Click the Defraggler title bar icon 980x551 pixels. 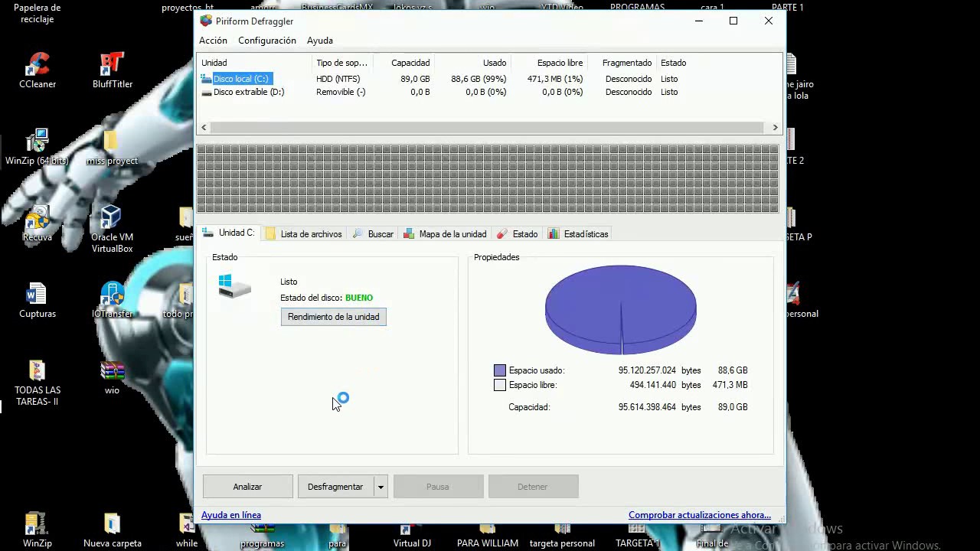[206, 21]
